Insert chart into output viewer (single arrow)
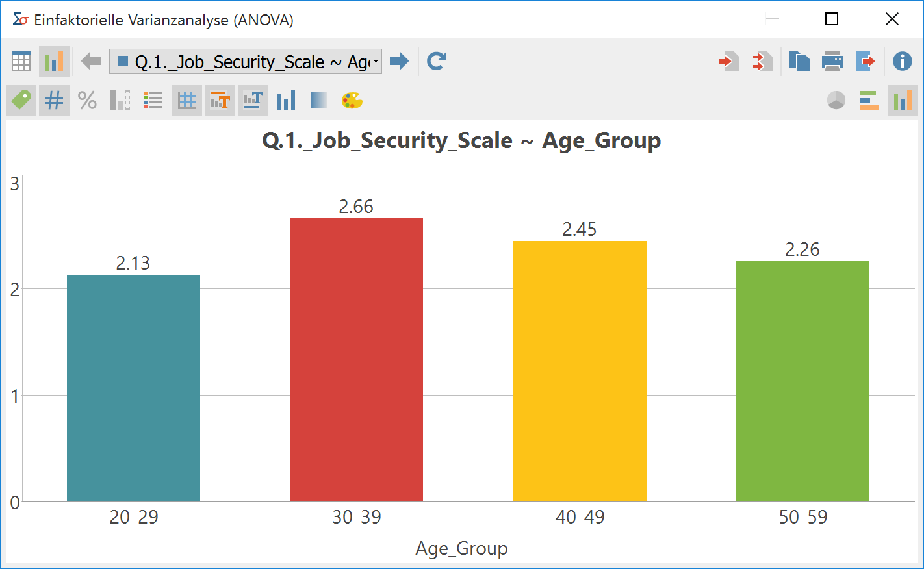924x569 pixels. pyautogui.click(x=729, y=62)
